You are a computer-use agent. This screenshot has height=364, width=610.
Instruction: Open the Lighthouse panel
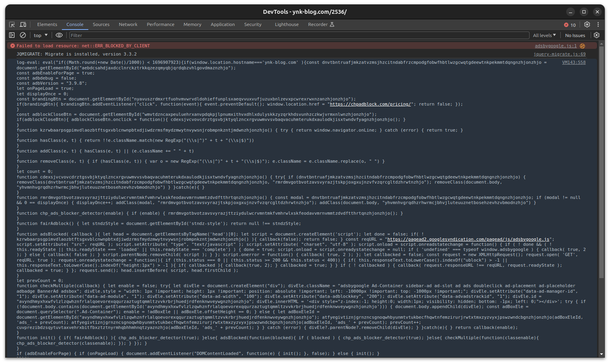pos(287,24)
